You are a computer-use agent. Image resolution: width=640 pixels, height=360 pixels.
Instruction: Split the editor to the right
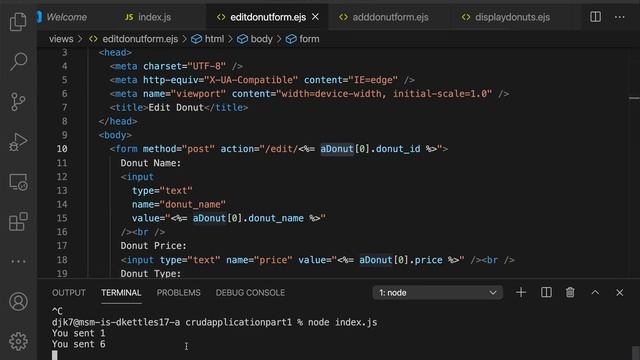[x=595, y=17]
